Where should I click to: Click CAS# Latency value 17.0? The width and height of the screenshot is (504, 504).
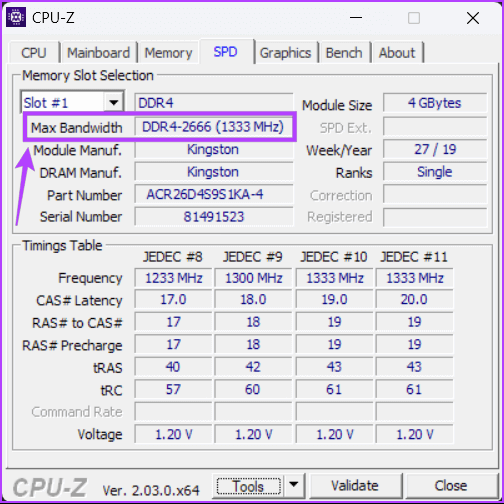tap(173, 299)
